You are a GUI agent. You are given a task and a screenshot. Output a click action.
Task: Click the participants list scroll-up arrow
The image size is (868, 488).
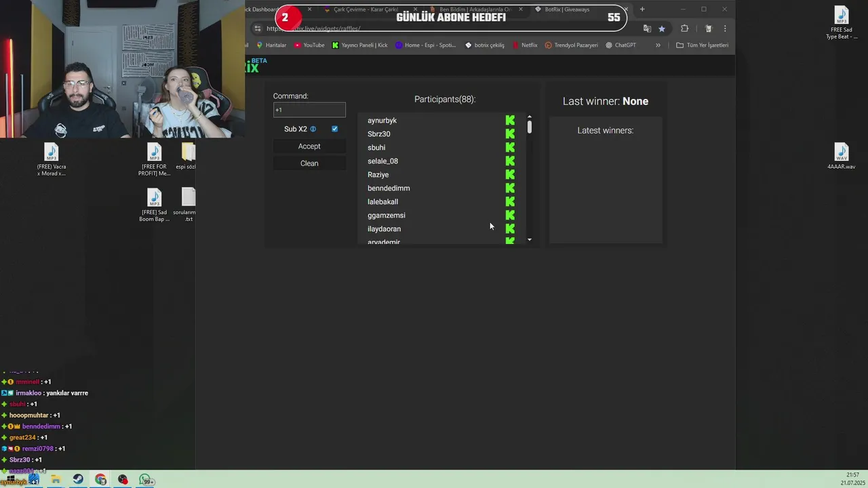[x=530, y=117]
